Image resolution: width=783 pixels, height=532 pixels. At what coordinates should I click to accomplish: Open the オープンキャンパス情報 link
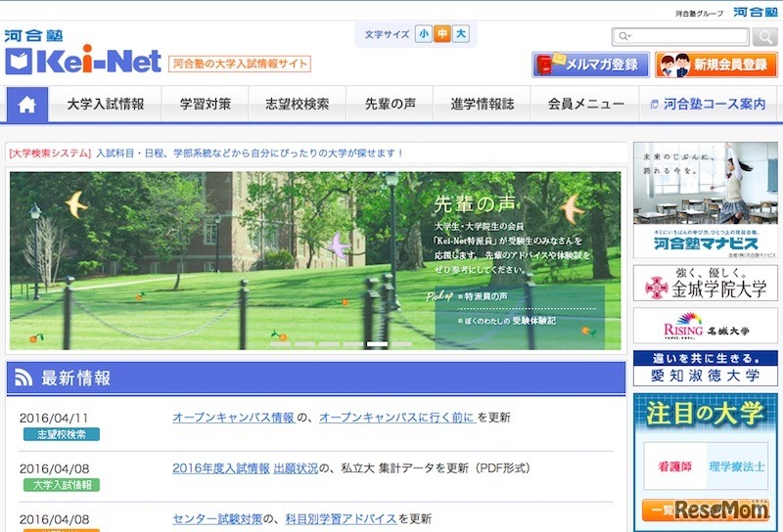click(233, 418)
